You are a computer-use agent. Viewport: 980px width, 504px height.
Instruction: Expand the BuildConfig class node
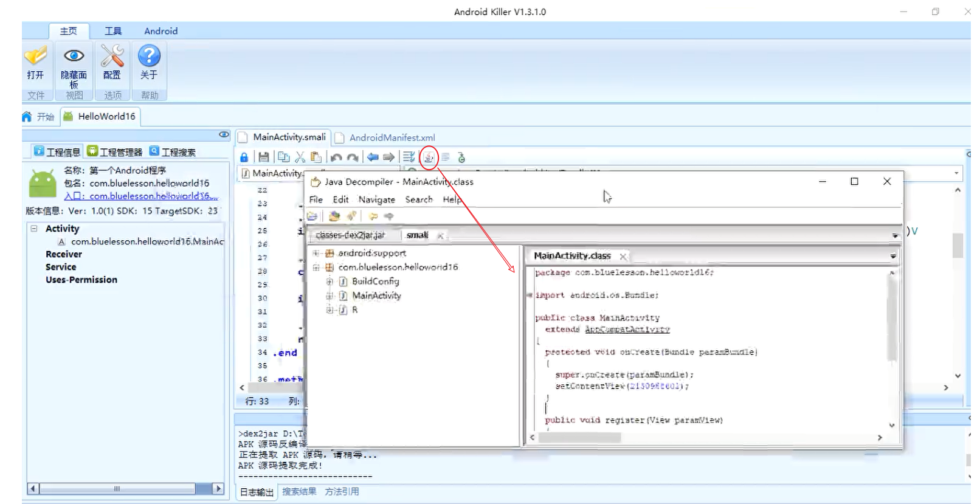pos(330,281)
